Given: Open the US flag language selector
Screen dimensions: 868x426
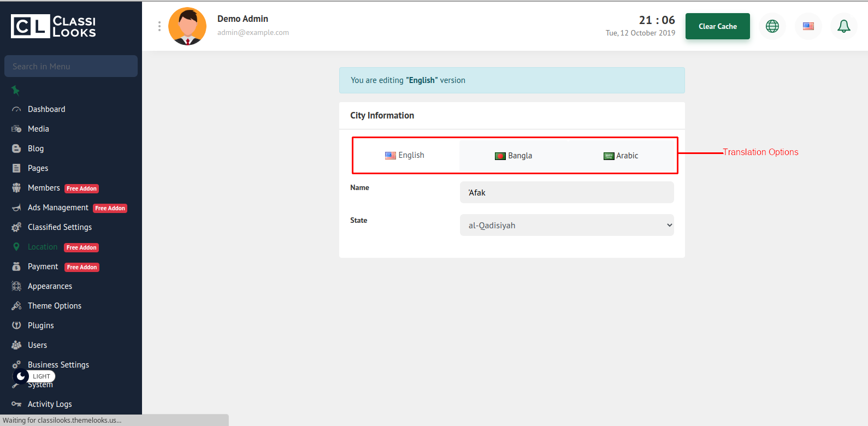Looking at the screenshot, I should click(808, 26).
